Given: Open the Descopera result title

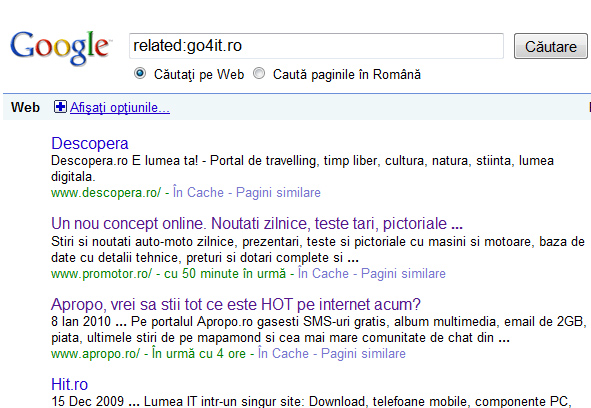Looking at the screenshot, I should coord(90,143).
